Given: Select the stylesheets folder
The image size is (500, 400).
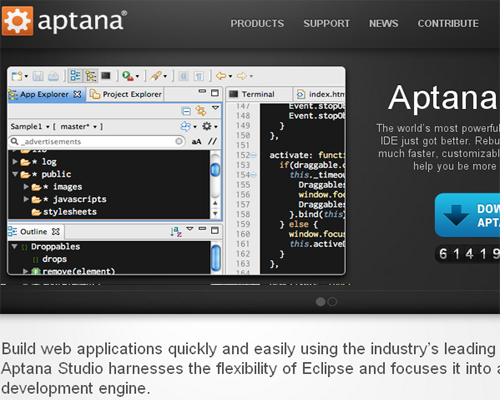Looking at the screenshot, I should [64, 212].
